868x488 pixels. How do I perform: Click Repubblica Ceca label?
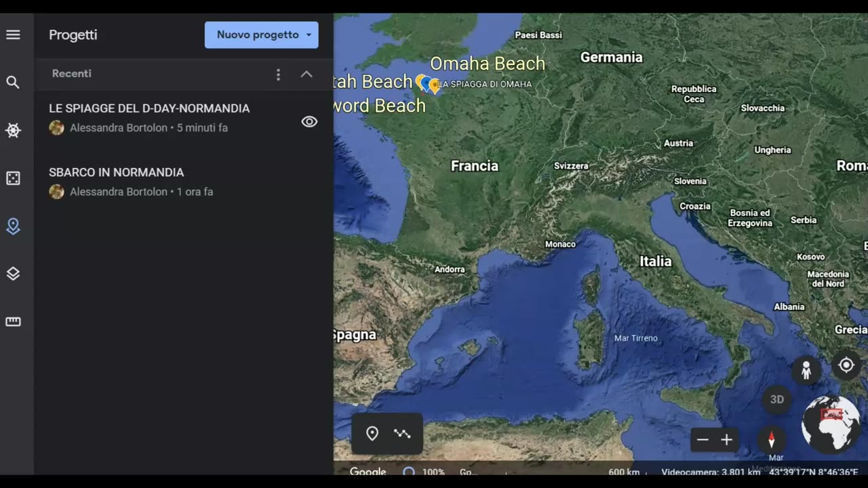click(x=694, y=94)
